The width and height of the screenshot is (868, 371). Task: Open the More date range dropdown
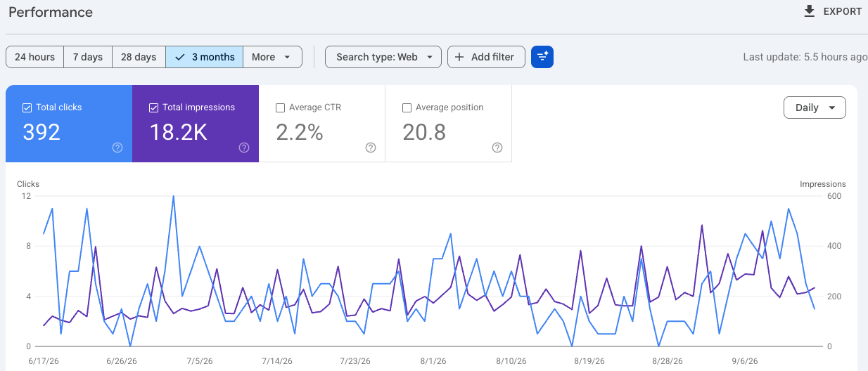(x=272, y=57)
